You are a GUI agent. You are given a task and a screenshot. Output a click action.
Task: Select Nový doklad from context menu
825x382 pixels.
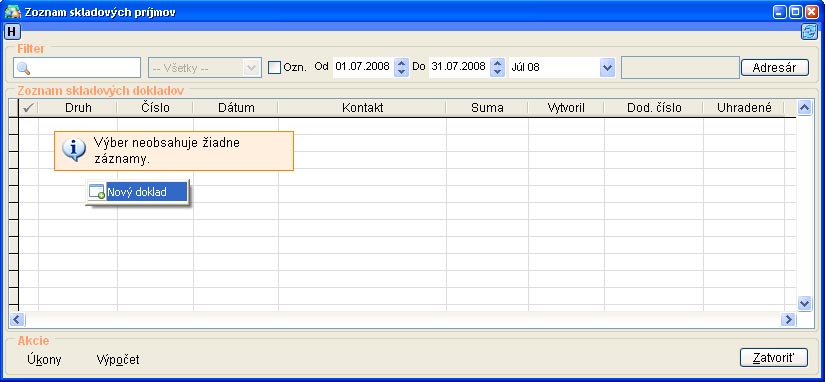pyautogui.click(x=137, y=192)
